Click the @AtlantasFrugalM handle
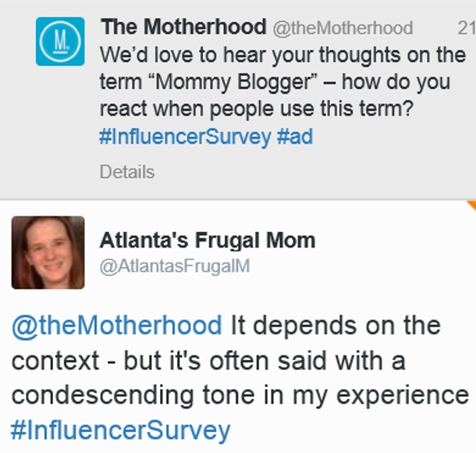The height and width of the screenshot is (453, 476). pos(175,266)
